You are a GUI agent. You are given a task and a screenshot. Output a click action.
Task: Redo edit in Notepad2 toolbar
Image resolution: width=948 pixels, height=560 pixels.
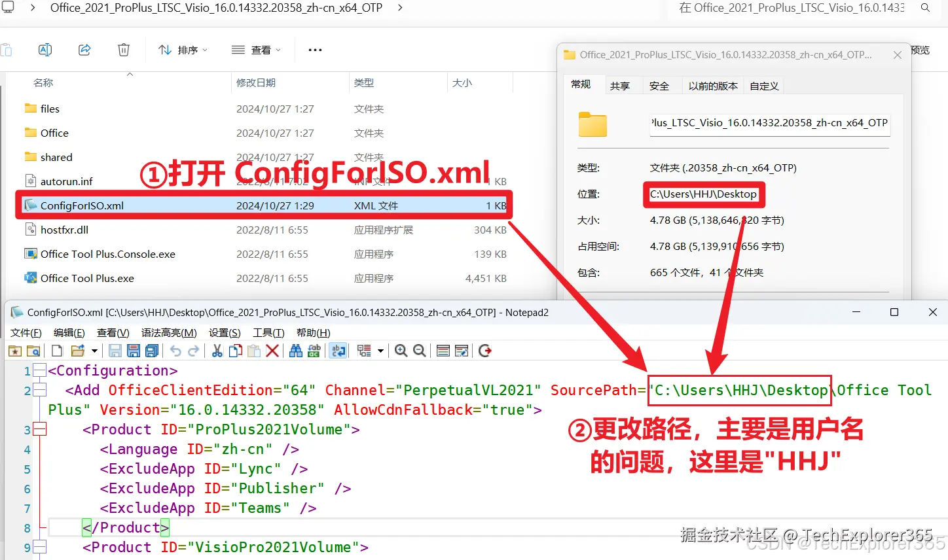(x=193, y=351)
